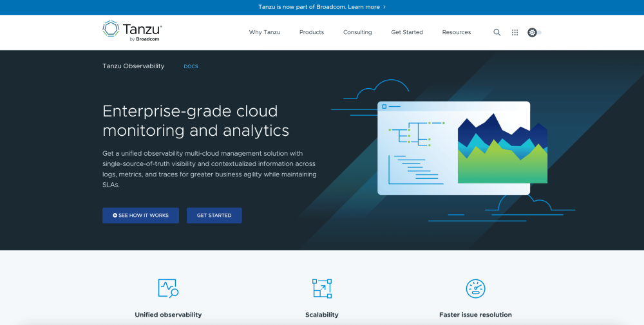Open the apps grid menu icon
Viewport: 644px width, 325px height.
pyautogui.click(x=515, y=32)
